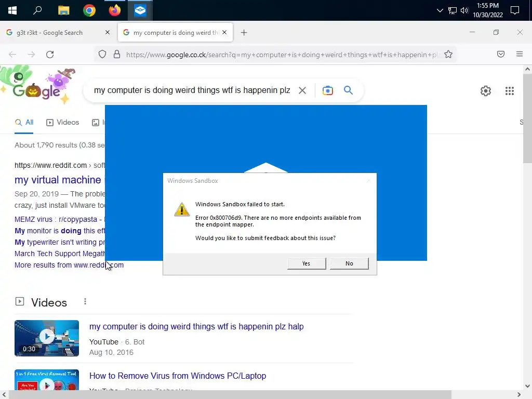Open 'My typewriter isn't writing' link
The height and width of the screenshot is (399, 532).
click(x=60, y=242)
